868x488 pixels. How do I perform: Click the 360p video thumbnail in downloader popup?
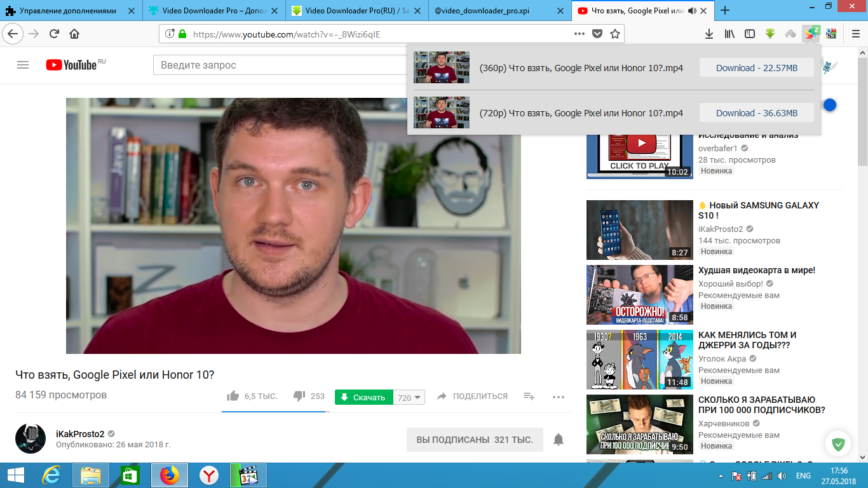click(442, 67)
